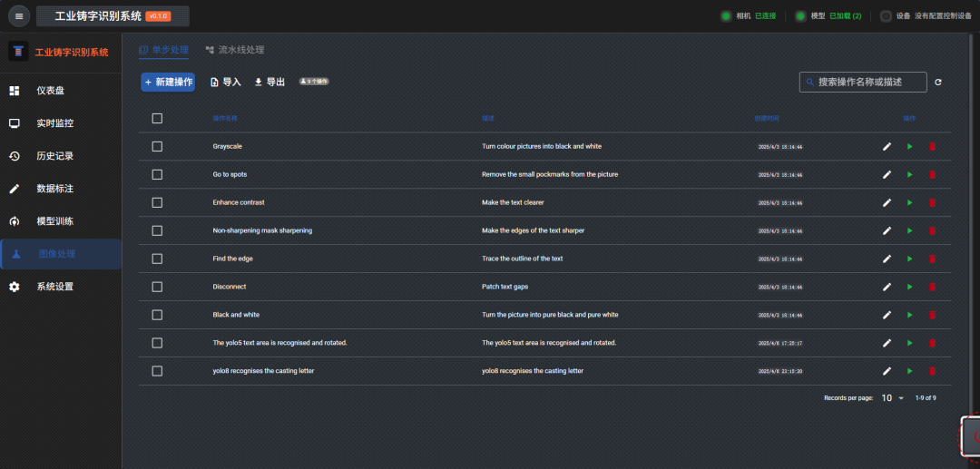Viewport: 980px width, 469px height.
Task: Delete the Disconnect operation
Action: [x=932, y=287]
